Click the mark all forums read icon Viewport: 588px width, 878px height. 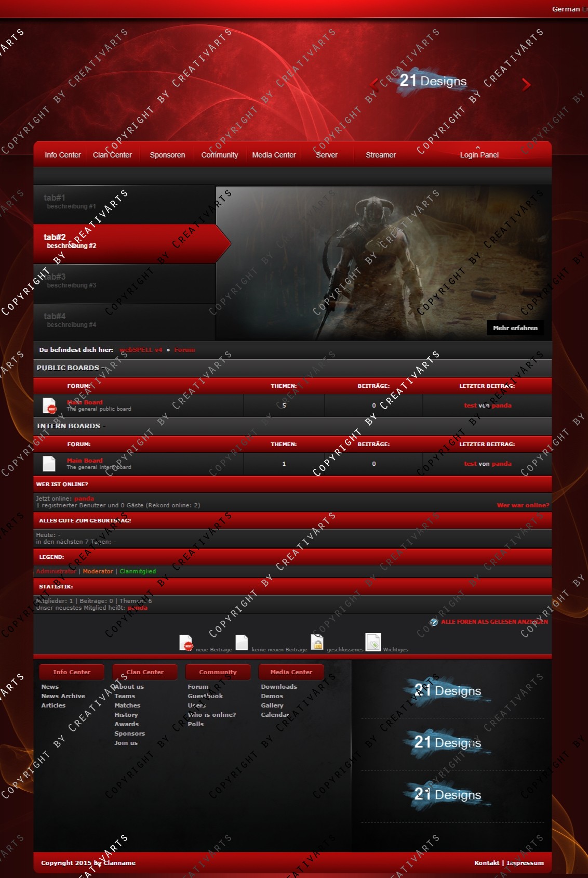(x=434, y=622)
